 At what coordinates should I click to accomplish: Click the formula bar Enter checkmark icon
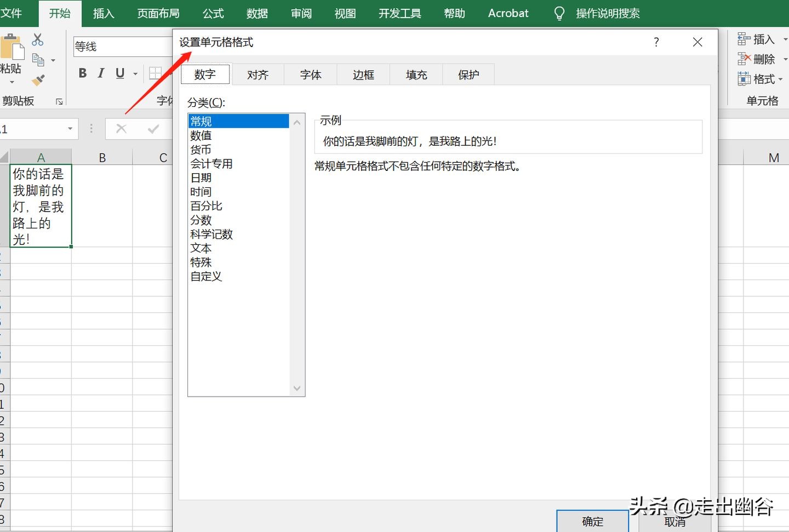coord(153,129)
